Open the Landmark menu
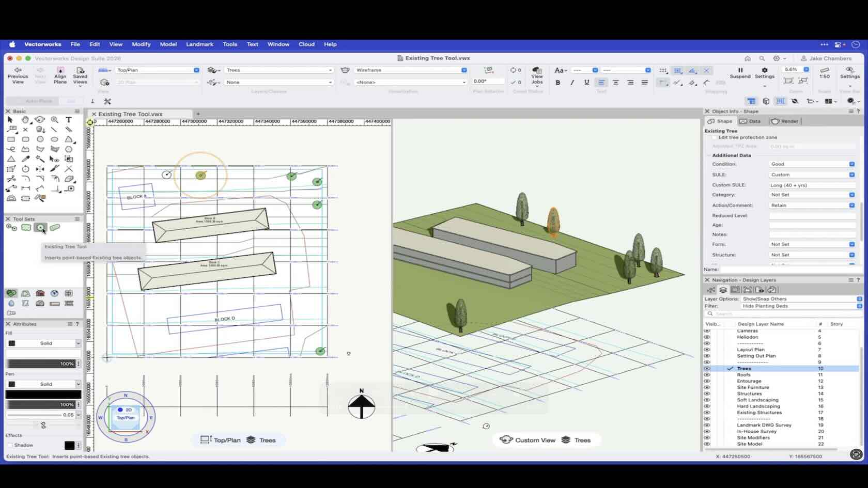This screenshot has height=488, width=868. (x=199, y=44)
